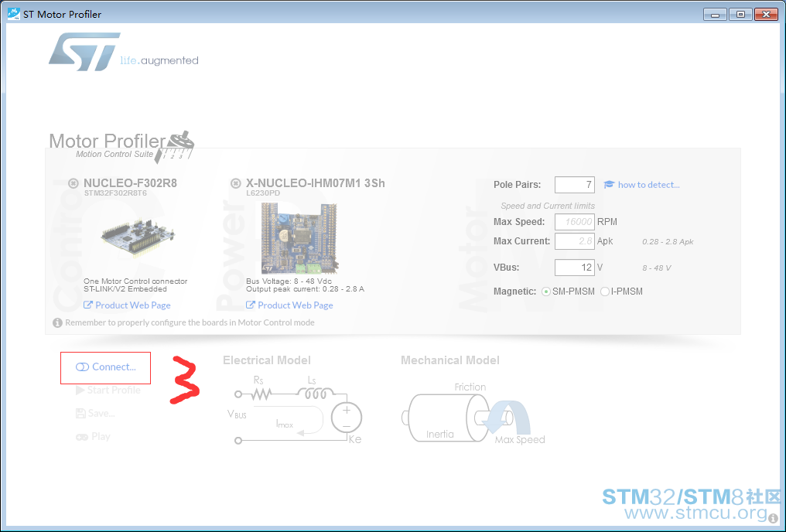
Task: Select the SM-PMSM magnetic radio button
Action: [x=546, y=292]
